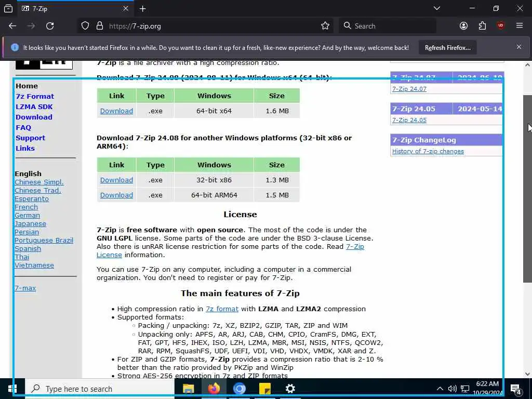
Task: Open the uBlock Origin extension icon
Action: point(500,26)
